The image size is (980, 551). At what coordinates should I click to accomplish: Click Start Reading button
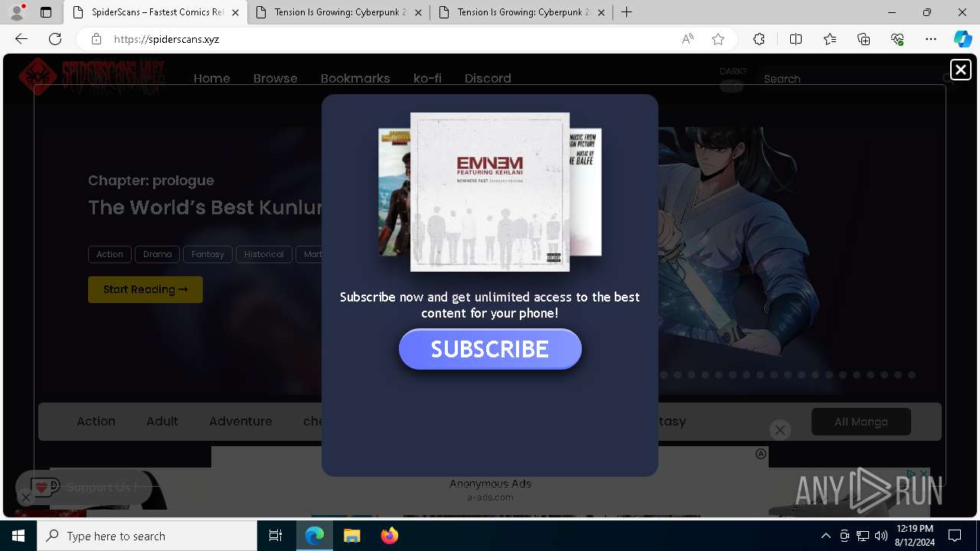pos(145,289)
